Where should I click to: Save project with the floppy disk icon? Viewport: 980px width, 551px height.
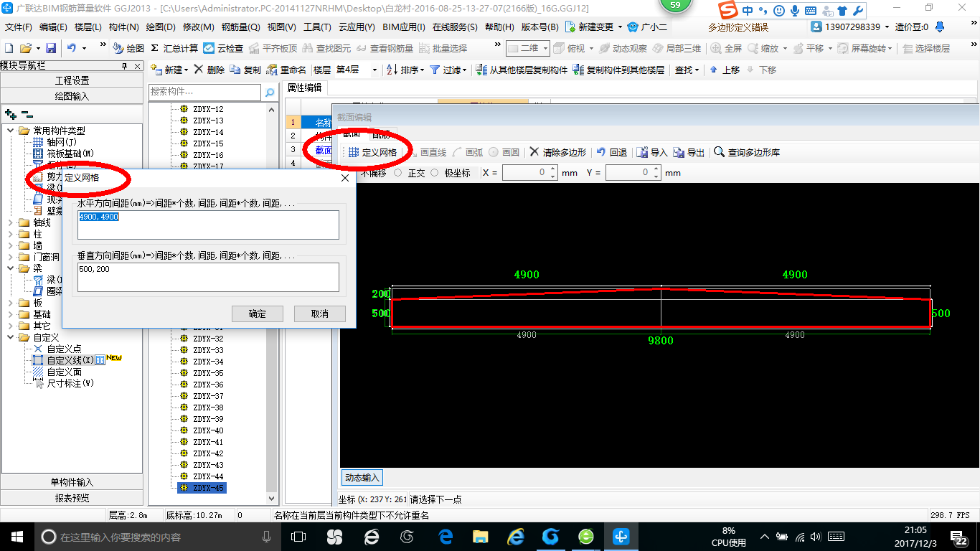point(51,48)
